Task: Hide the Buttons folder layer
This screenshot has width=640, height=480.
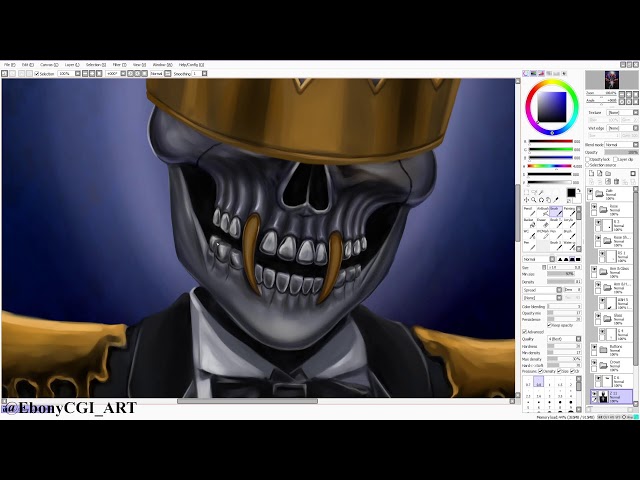Action: [594, 347]
